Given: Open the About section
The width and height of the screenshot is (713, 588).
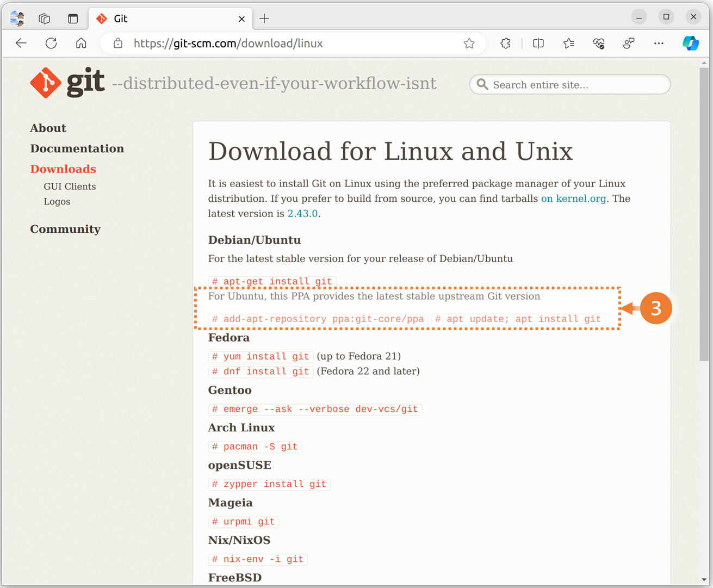Looking at the screenshot, I should click(x=48, y=128).
